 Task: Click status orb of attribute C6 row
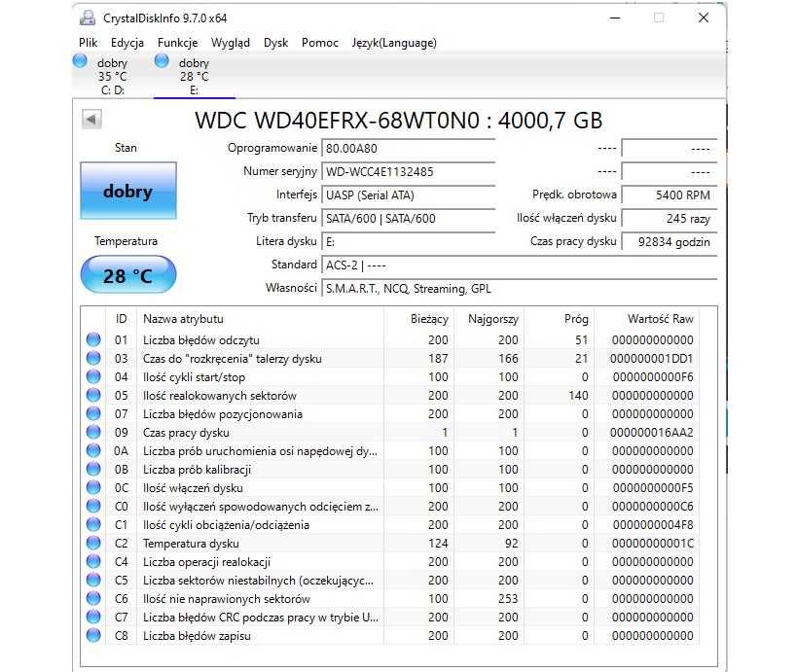(93, 598)
